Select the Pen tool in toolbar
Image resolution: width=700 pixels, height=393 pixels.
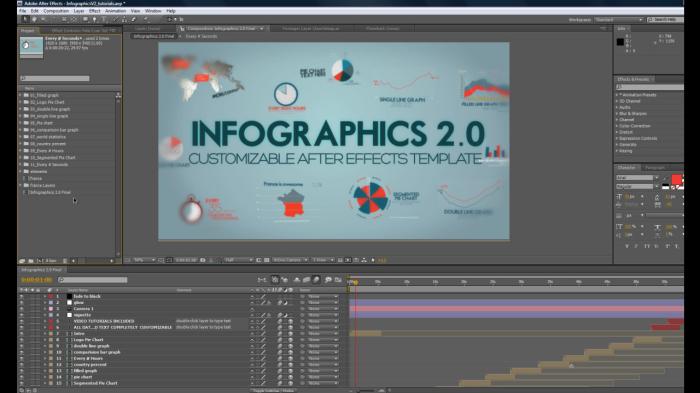click(x=94, y=19)
